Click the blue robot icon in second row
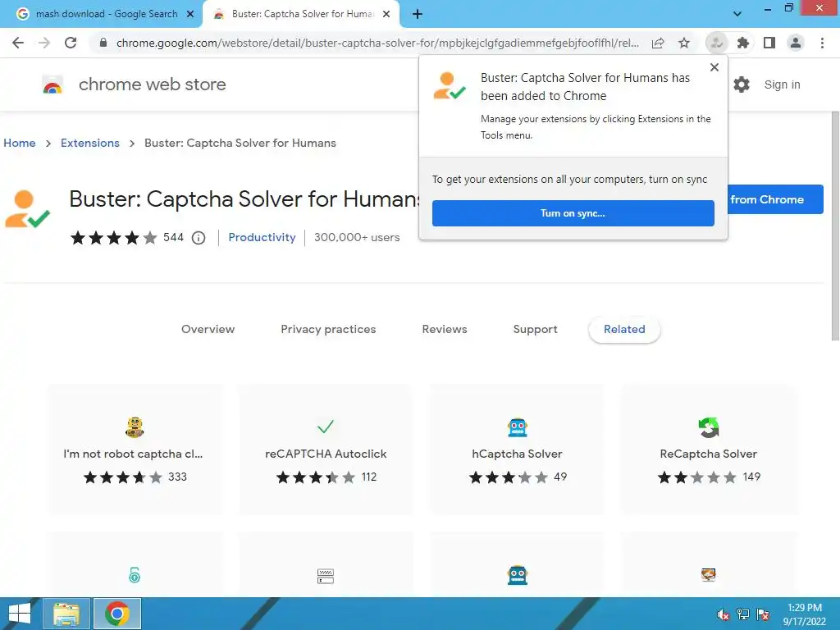 pyautogui.click(x=517, y=575)
